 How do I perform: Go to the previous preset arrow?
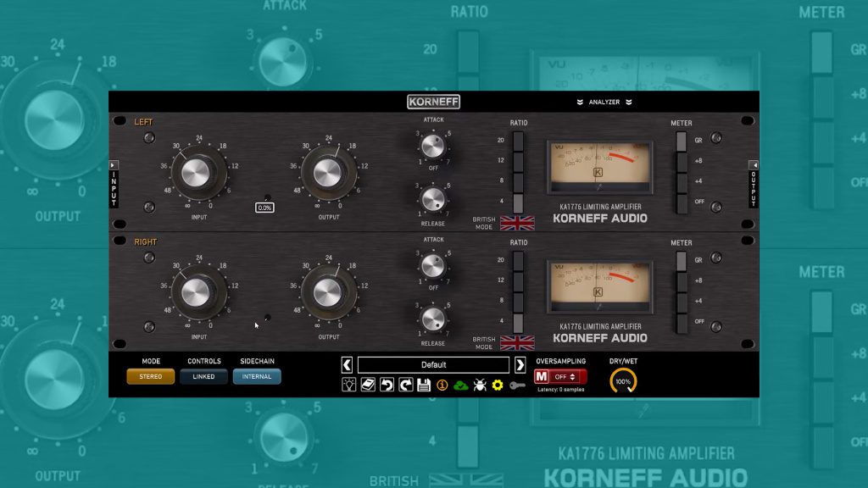pos(347,364)
